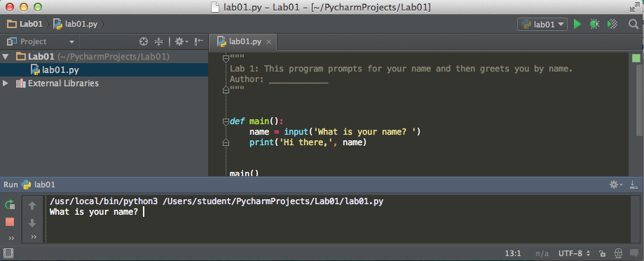This screenshot has height=261, width=644.
Task: Open the Event Log speech bubble icon
Action: pyautogui.click(x=633, y=253)
